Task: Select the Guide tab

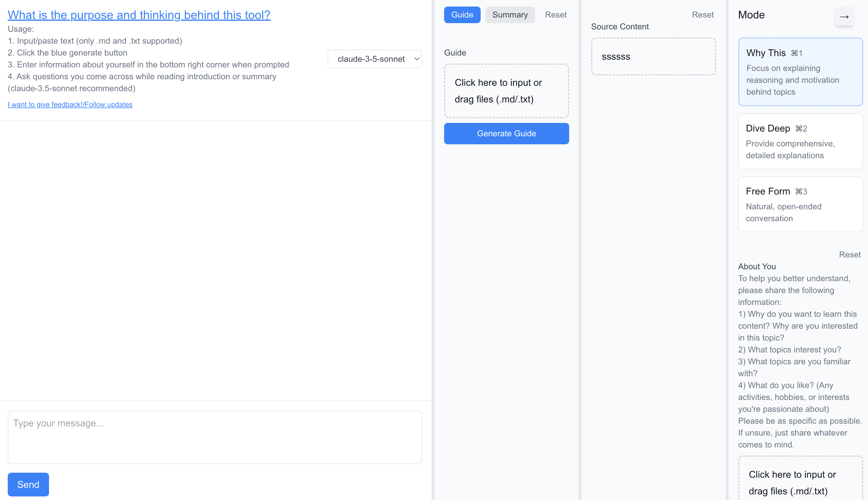Action: [462, 15]
